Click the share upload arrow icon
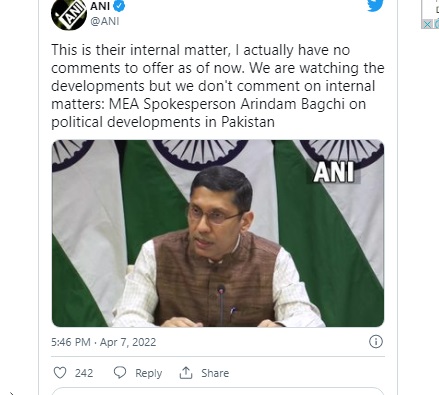The image size is (439, 395). 186,373
